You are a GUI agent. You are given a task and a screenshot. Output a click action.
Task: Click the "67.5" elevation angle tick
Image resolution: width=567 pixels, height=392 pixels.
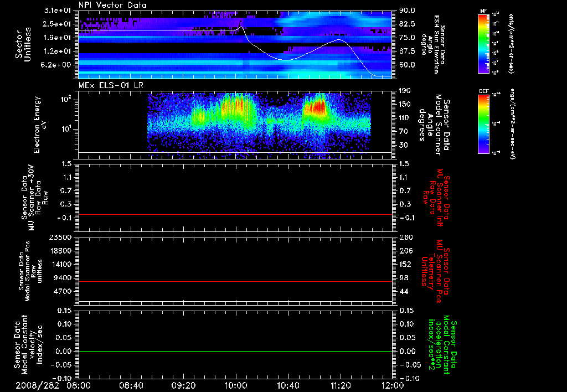point(407,51)
